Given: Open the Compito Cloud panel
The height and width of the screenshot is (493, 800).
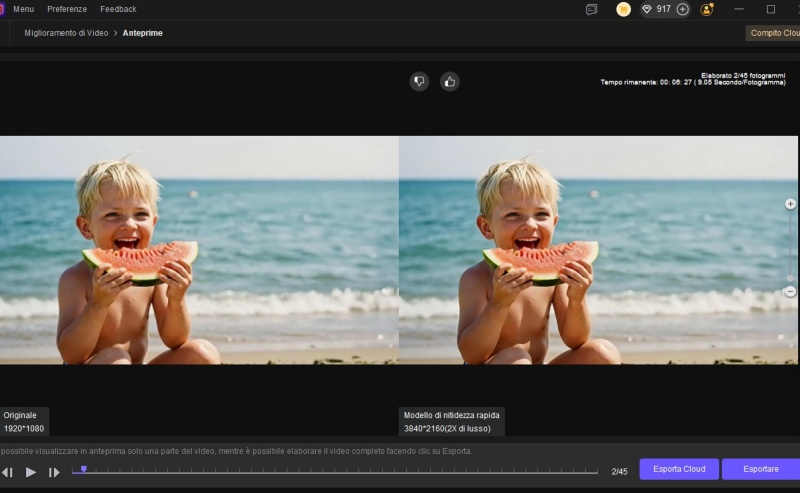Looking at the screenshot, I should coord(775,33).
